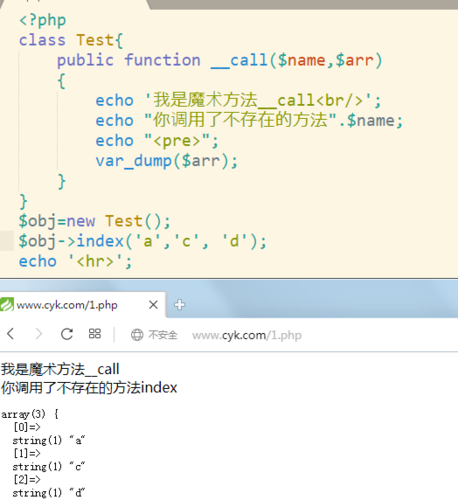Viewport: 458px width, 500px height.
Task: Open the apps grid icon in toolbar
Action: coord(95,334)
